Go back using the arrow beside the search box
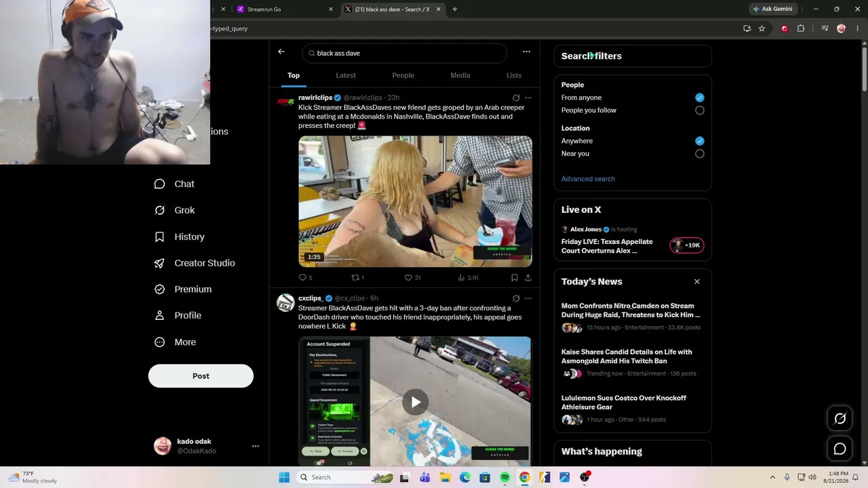This screenshot has height=488, width=868. pyautogui.click(x=281, y=52)
